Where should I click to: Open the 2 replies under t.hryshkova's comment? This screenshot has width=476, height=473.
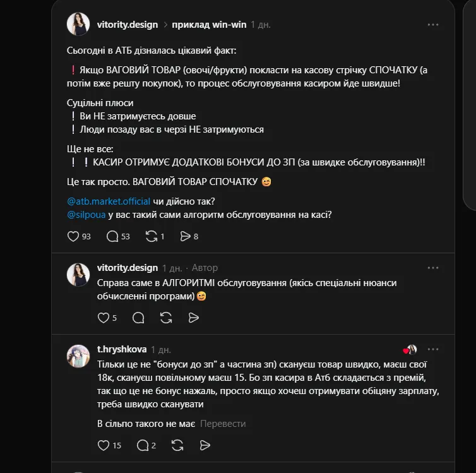tap(143, 445)
